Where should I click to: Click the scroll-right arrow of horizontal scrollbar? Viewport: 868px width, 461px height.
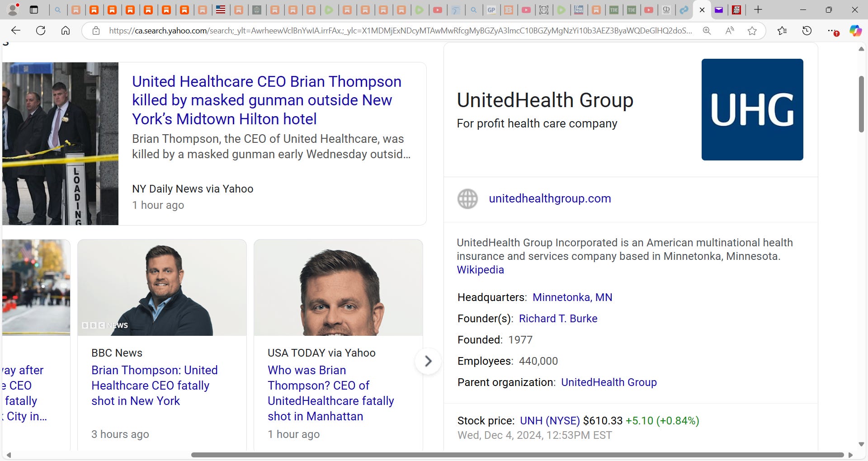(x=850, y=455)
